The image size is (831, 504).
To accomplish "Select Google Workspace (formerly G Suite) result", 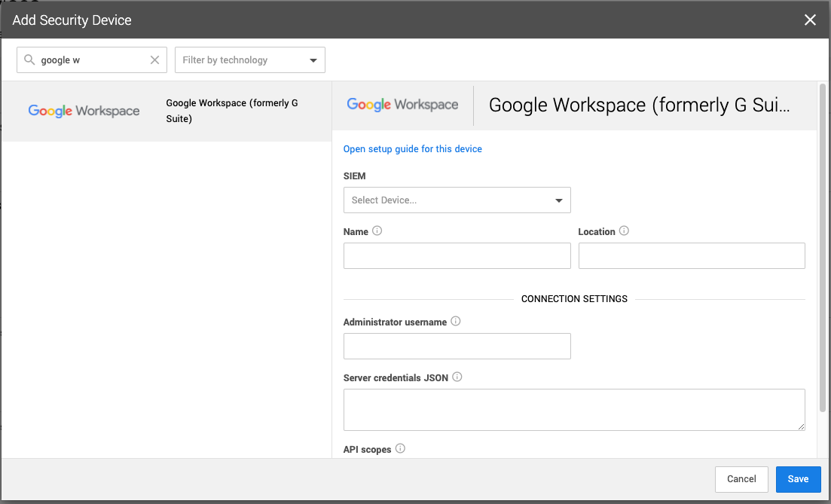I will (167, 111).
